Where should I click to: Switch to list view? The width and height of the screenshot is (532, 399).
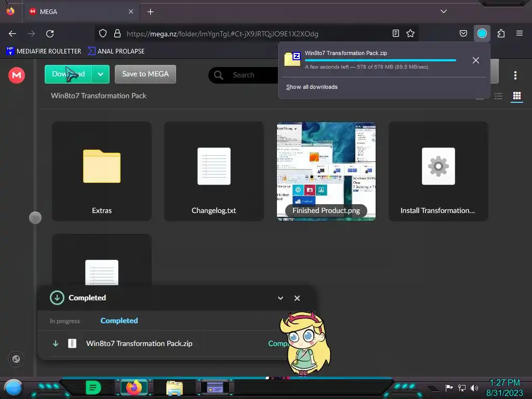point(498,96)
